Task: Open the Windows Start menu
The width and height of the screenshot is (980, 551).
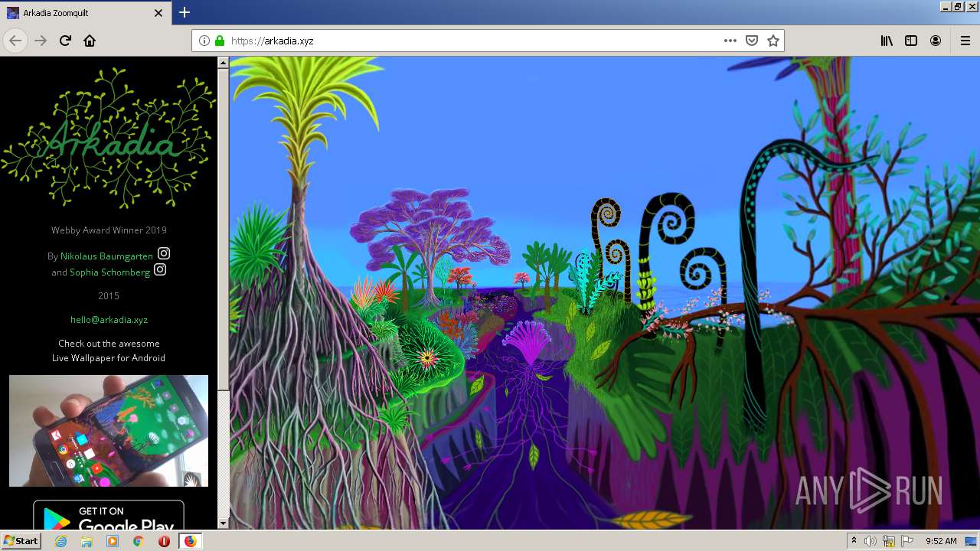Action: (x=21, y=541)
